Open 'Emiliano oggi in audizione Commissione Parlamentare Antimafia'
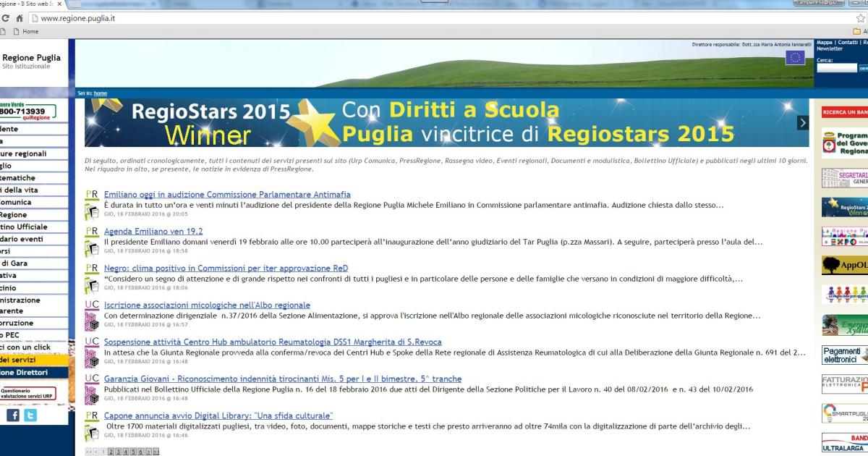This screenshot has width=868, height=456. tap(227, 195)
